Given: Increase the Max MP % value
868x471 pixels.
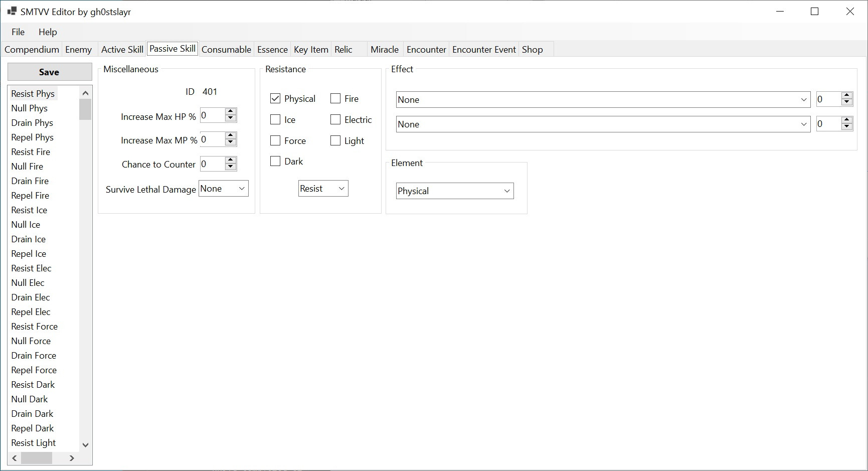Looking at the screenshot, I should point(231,135).
